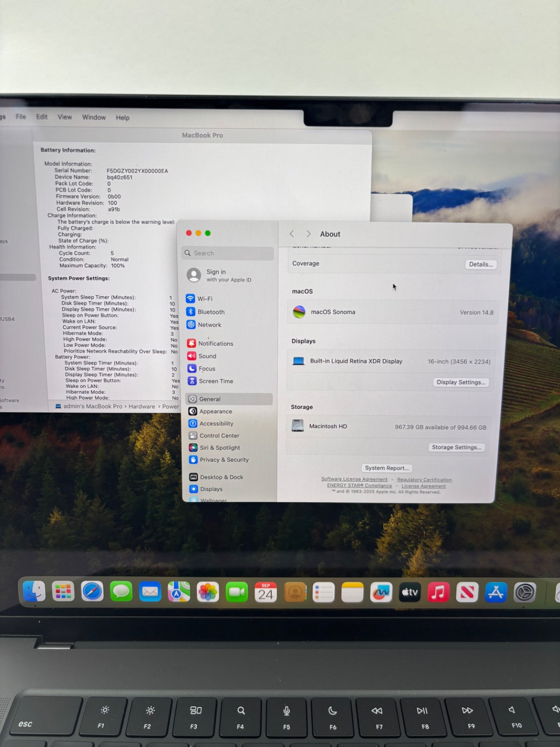Open Privacy & Security settings
Screen dimensions: 560x747
[x=224, y=460]
